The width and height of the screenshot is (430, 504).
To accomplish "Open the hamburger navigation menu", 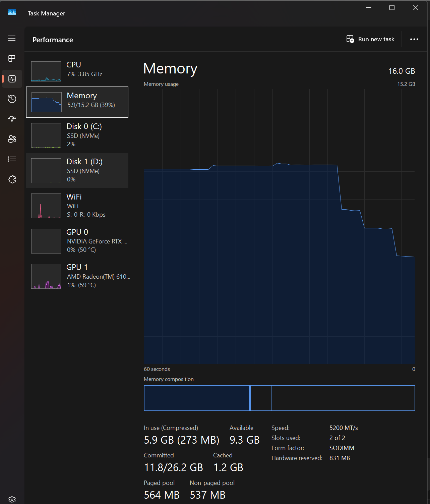I will click(12, 38).
